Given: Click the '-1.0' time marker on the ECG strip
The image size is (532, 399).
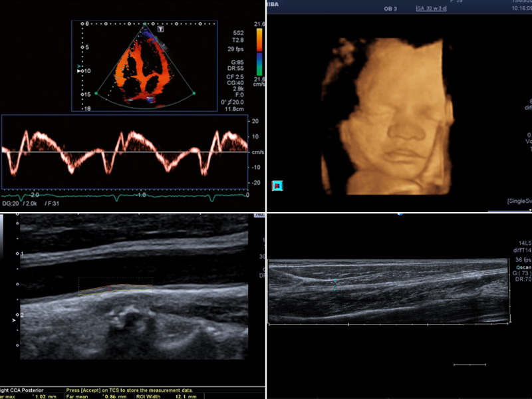Looking at the screenshot, I should (x=141, y=195).
